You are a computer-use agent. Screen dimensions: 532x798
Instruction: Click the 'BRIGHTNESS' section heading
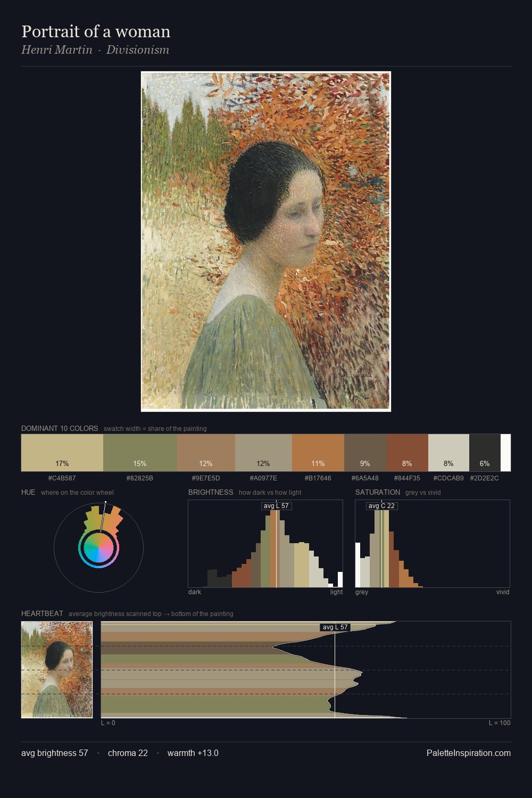(x=211, y=492)
